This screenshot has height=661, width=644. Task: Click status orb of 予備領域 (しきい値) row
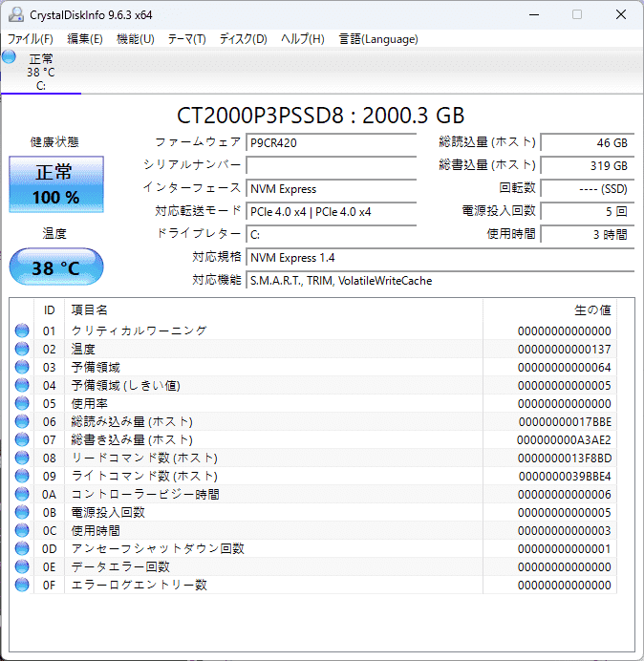[22, 385]
